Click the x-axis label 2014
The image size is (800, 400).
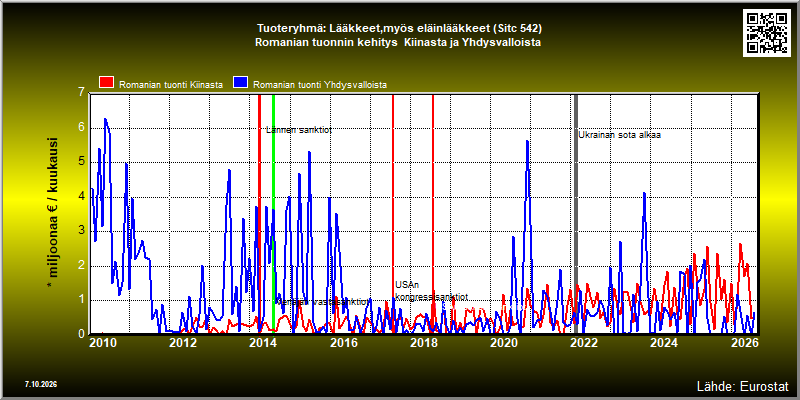[263, 342]
